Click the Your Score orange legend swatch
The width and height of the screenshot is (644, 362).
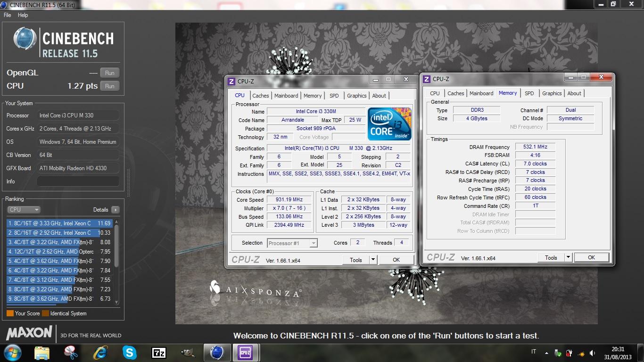click(10, 313)
